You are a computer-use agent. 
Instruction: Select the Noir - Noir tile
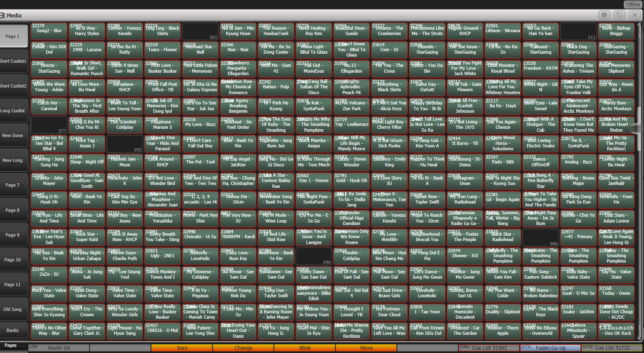[238, 50]
